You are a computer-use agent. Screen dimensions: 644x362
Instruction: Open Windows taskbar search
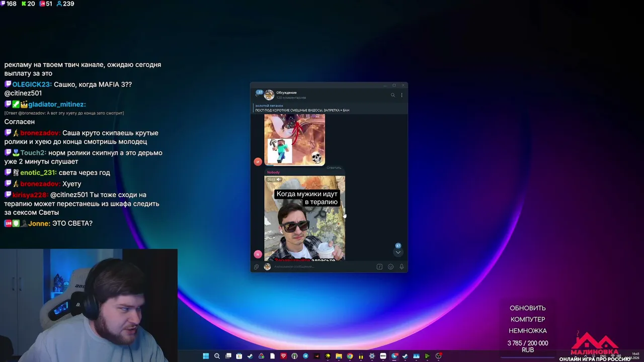click(x=217, y=356)
